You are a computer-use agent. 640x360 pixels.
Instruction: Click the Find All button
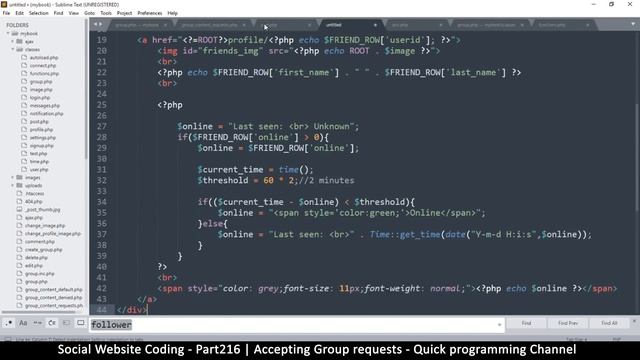pos(609,323)
